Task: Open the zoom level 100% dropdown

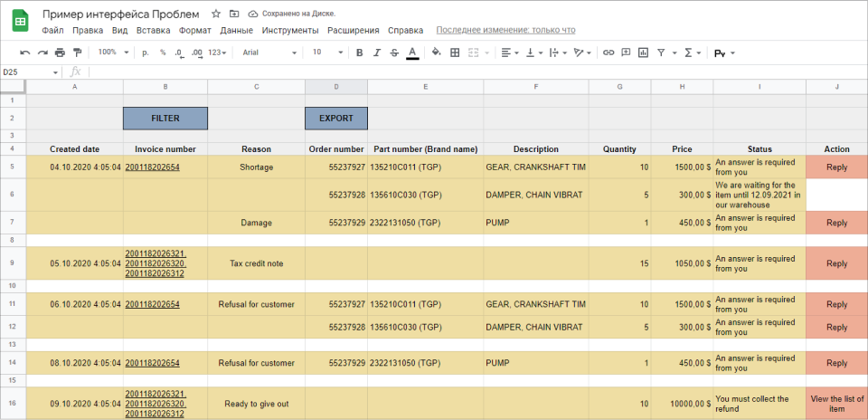Action: pyautogui.click(x=112, y=52)
